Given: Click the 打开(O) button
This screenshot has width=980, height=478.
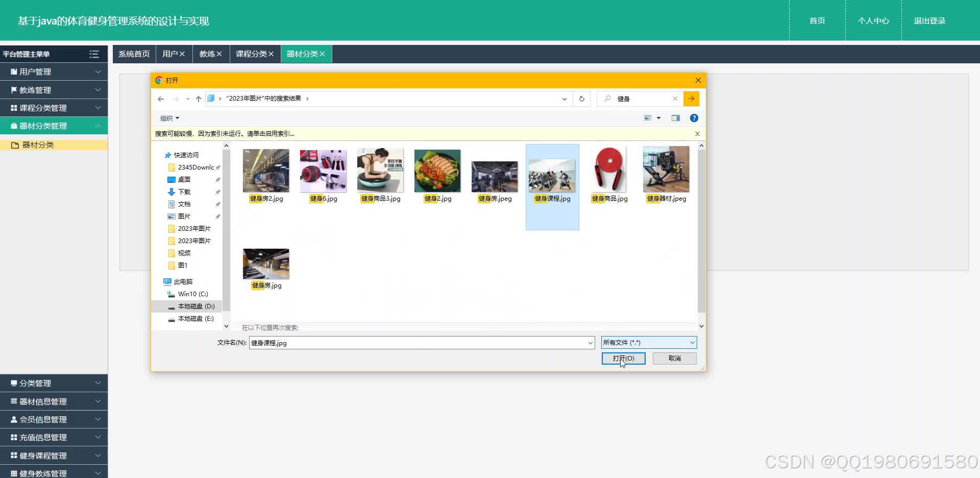Looking at the screenshot, I should point(623,358).
